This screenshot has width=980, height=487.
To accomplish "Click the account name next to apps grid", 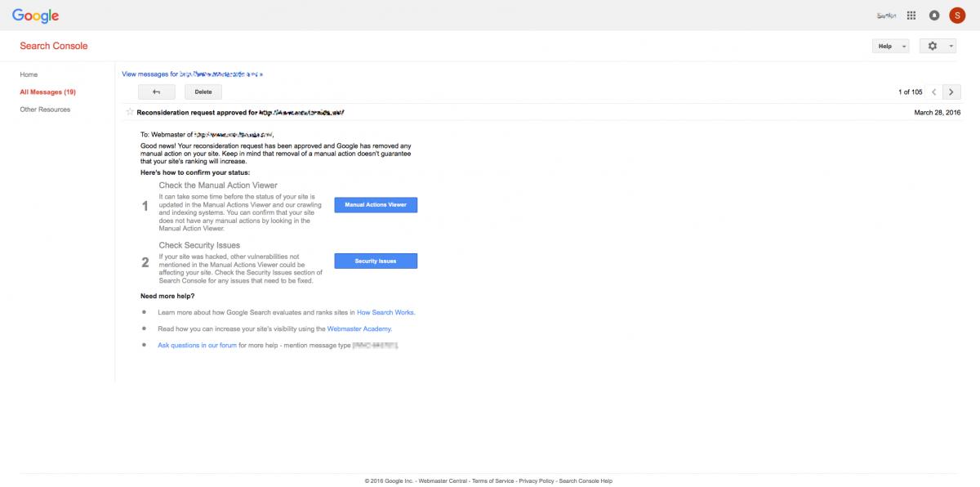I will coord(887,15).
